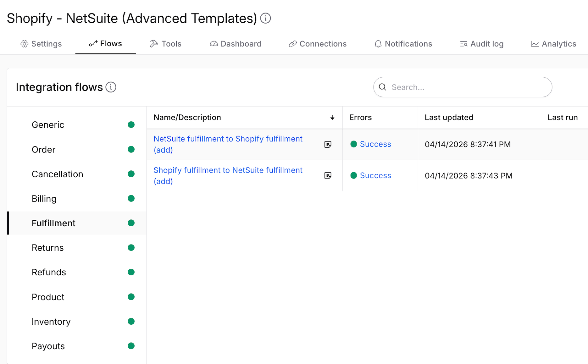Image resolution: width=588 pixels, height=364 pixels.
Task: Click the Shopify - NetSuite (Advanced Templates) title
Action: click(x=132, y=18)
